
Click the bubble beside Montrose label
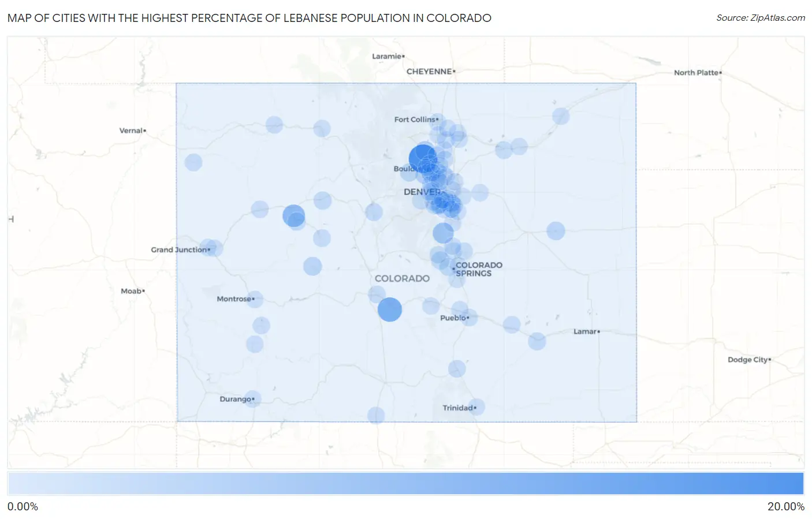(254, 299)
